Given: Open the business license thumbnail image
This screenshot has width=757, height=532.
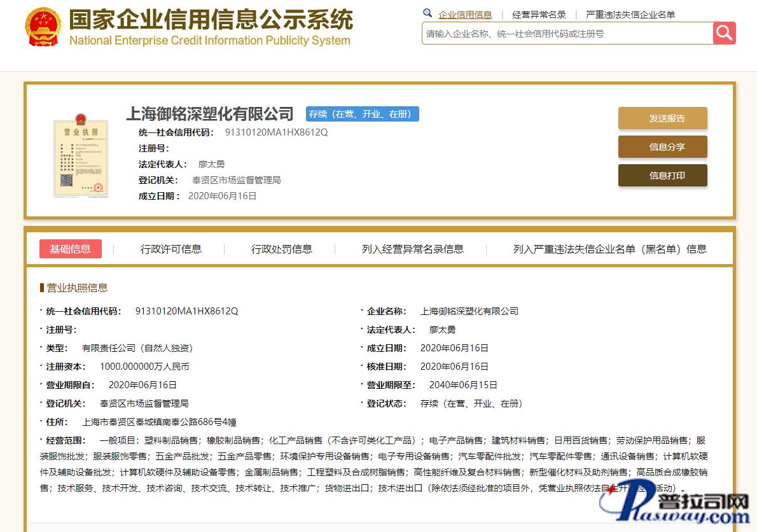Looking at the screenshot, I should tap(81, 155).
